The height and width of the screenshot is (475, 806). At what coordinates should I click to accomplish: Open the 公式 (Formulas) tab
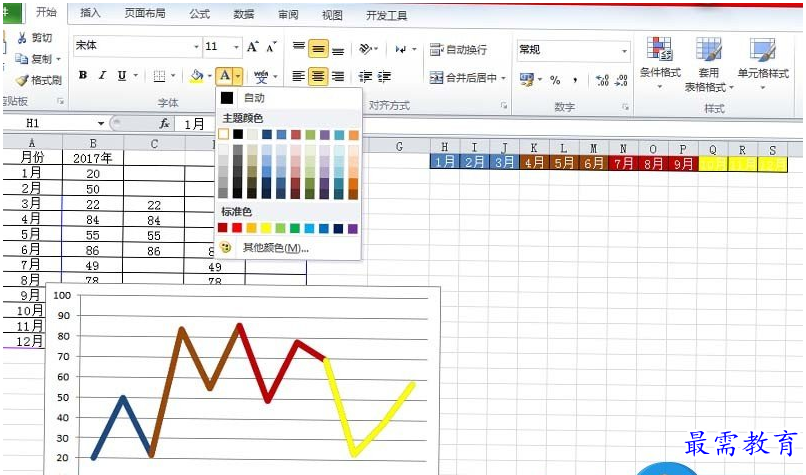click(x=199, y=14)
